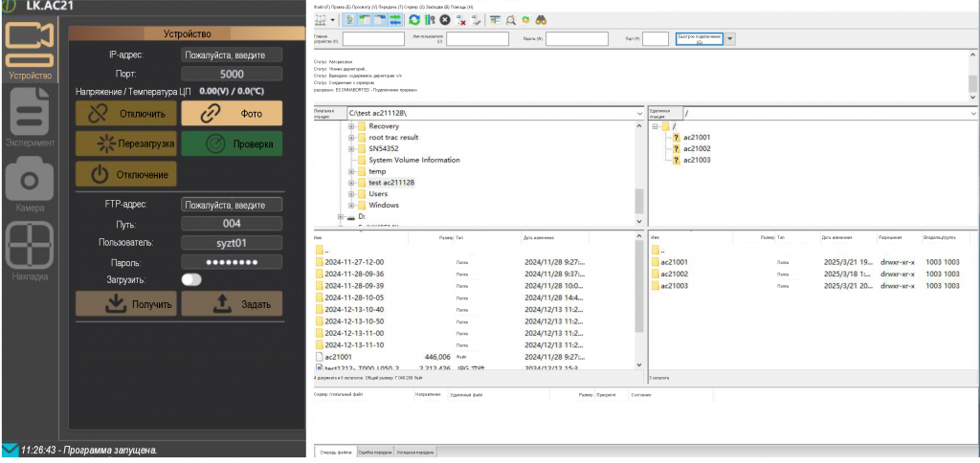980x463 pixels.
Task: Click the Пользователь field syzt01
Action: point(232,242)
